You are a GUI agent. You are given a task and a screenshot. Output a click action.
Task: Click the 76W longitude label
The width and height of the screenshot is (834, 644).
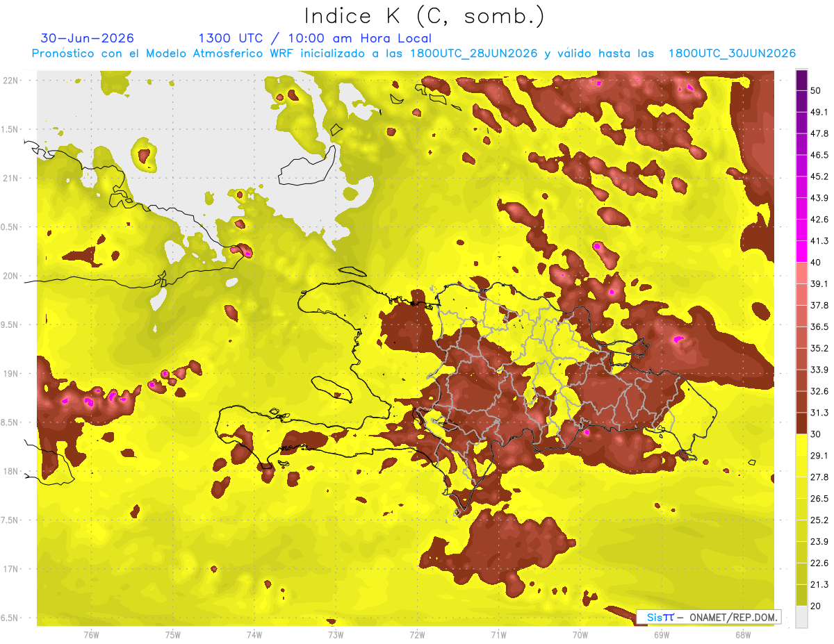tap(91, 634)
